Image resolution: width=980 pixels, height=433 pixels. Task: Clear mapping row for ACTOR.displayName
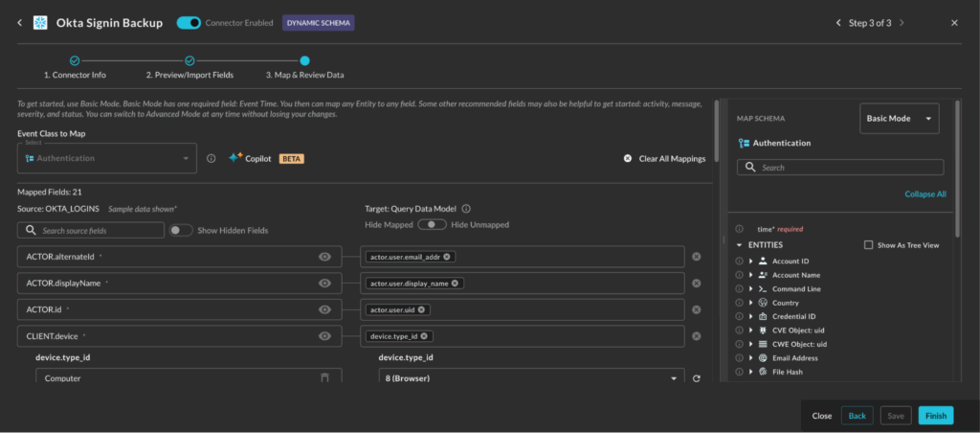click(x=697, y=283)
